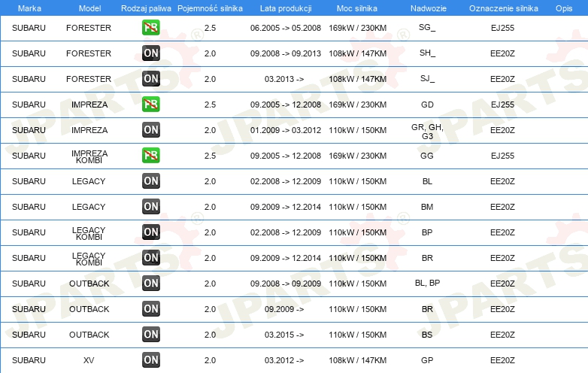
Task: Select the Rodzaj paliwa column header
Action: tap(145, 8)
